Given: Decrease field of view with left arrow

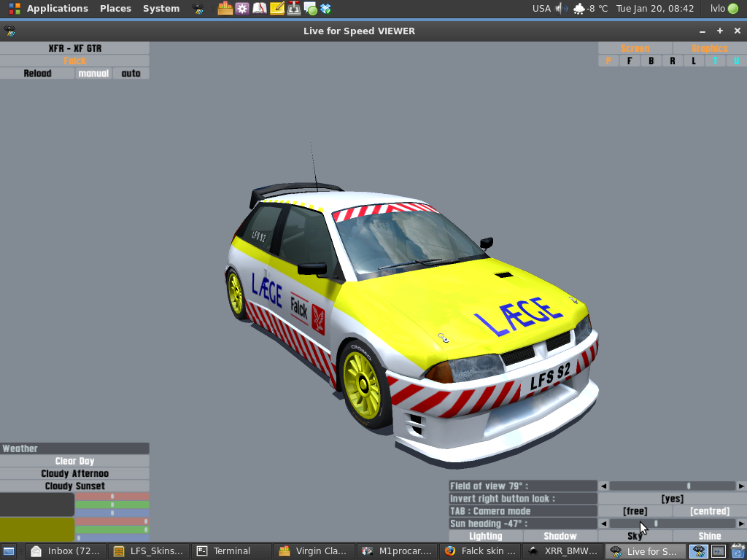Looking at the screenshot, I should click(x=603, y=486).
